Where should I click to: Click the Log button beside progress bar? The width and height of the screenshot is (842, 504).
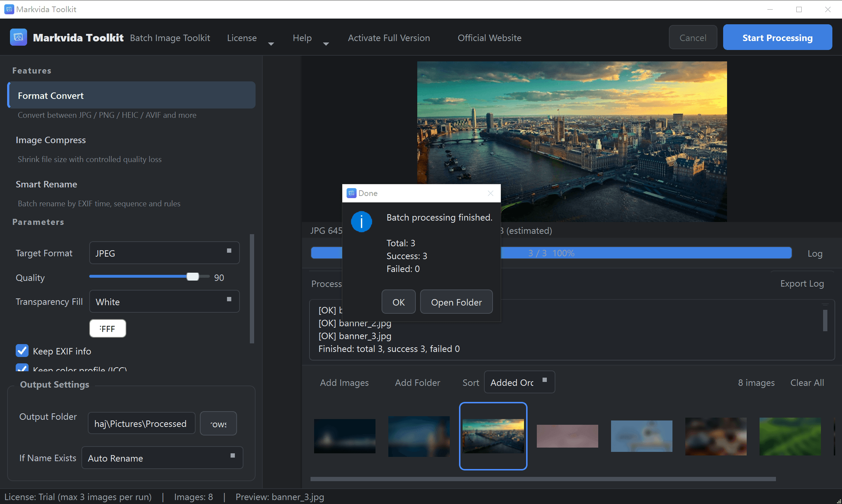pyautogui.click(x=815, y=253)
